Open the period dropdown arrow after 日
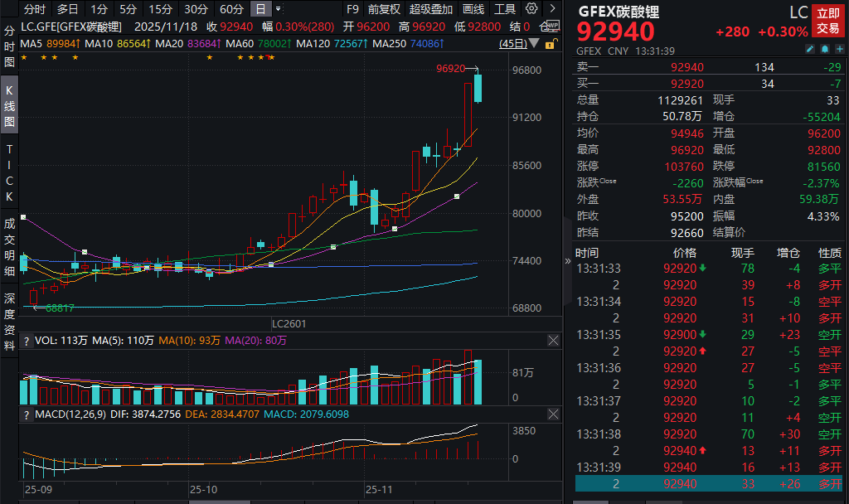 pos(278,9)
